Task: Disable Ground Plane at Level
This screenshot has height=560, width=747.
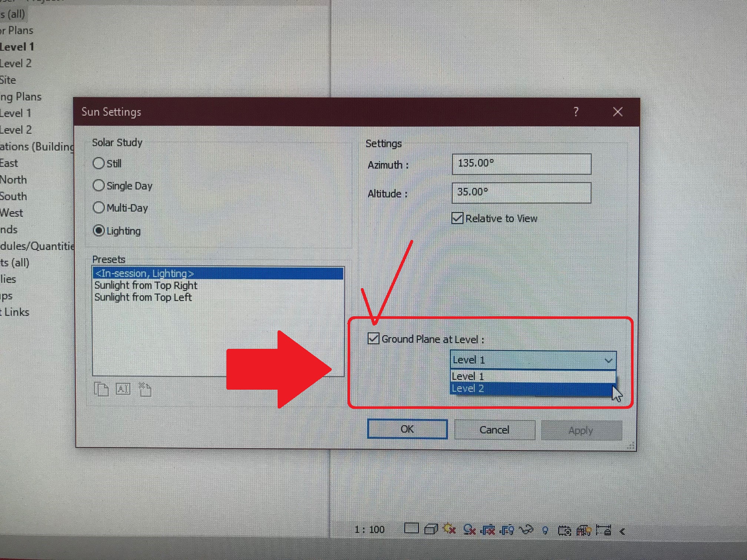Action: [x=373, y=338]
